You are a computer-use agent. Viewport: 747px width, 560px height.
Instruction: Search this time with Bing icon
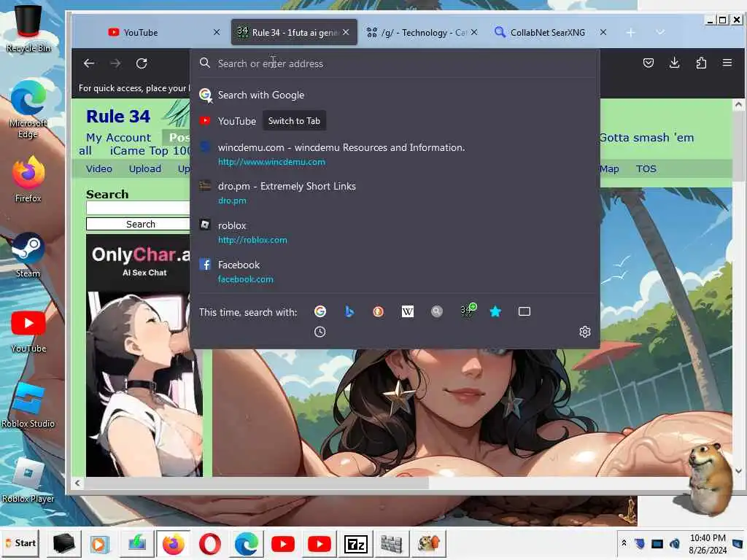349,311
